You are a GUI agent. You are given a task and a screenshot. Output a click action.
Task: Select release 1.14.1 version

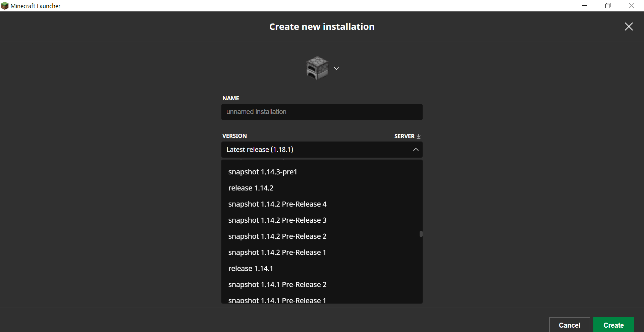point(251,269)
